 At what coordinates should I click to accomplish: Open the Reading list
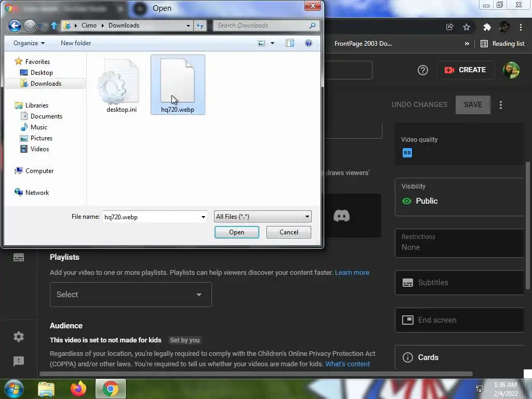pos(503,44)
